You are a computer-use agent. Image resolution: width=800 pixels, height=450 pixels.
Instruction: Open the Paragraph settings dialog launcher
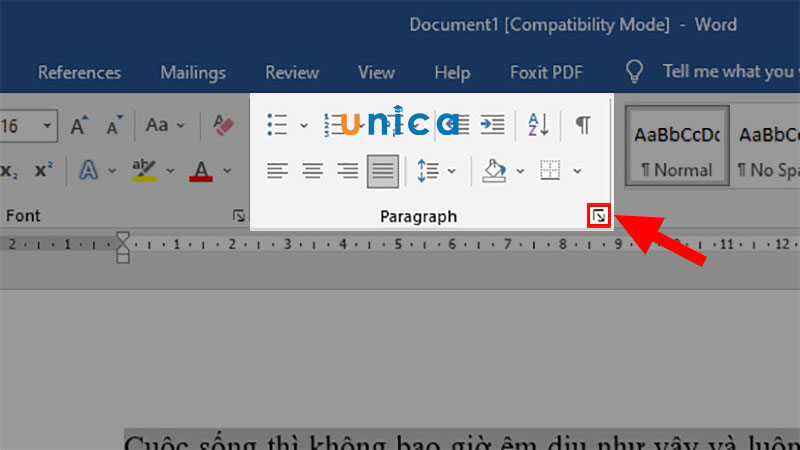point(598,216)
